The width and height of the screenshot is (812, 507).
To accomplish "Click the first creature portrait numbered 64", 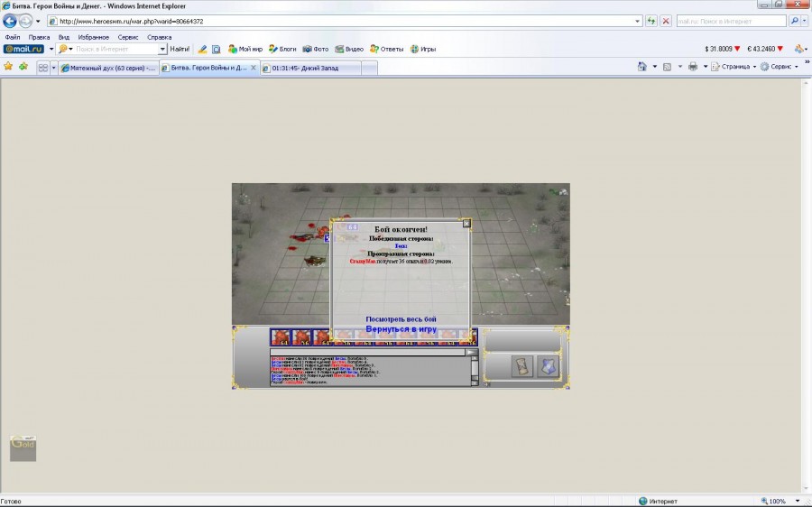I will pyautogui.click(x=281, y=337).
